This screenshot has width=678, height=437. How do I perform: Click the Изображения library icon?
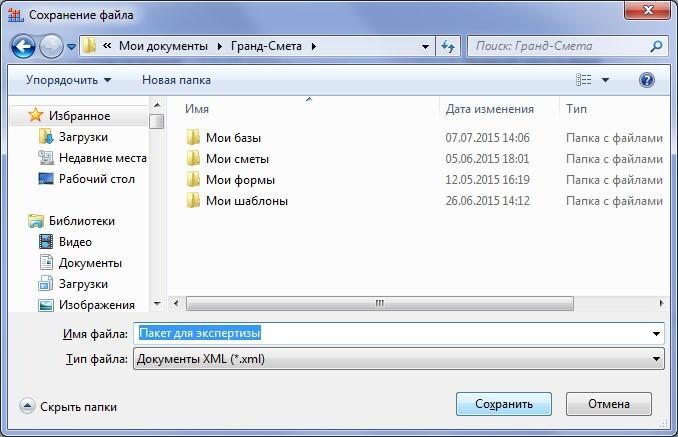tap(46, 305)
